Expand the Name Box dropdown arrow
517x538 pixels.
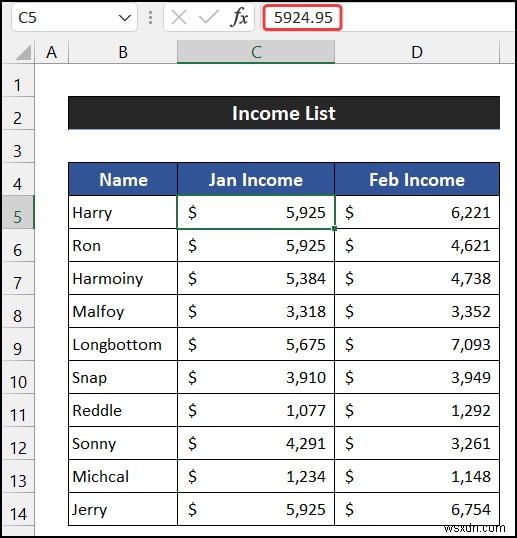coord(124,17)
